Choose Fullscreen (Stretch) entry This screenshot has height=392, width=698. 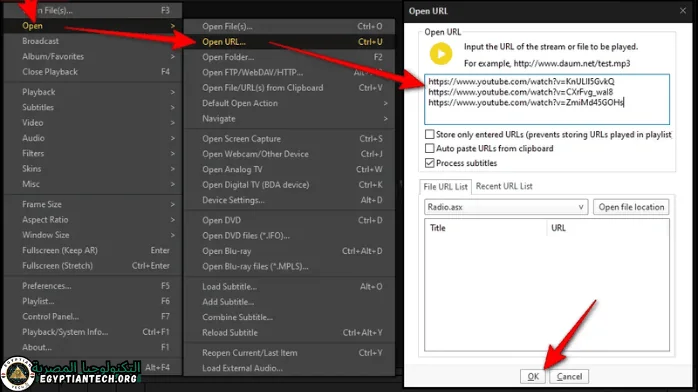point(93,266)
